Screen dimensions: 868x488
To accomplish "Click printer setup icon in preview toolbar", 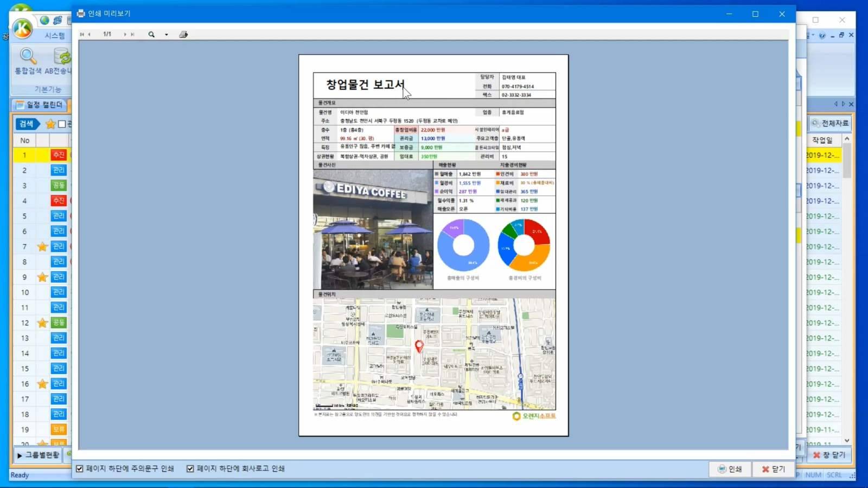I will tap(183, 34).
